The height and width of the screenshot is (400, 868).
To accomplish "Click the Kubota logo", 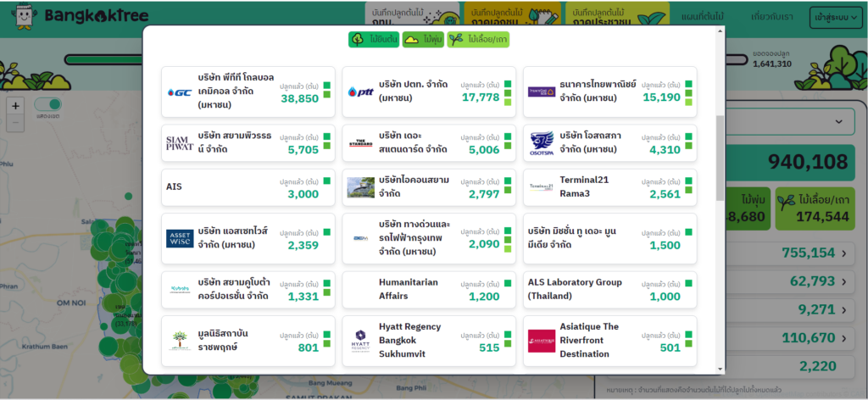I will 180,289.
